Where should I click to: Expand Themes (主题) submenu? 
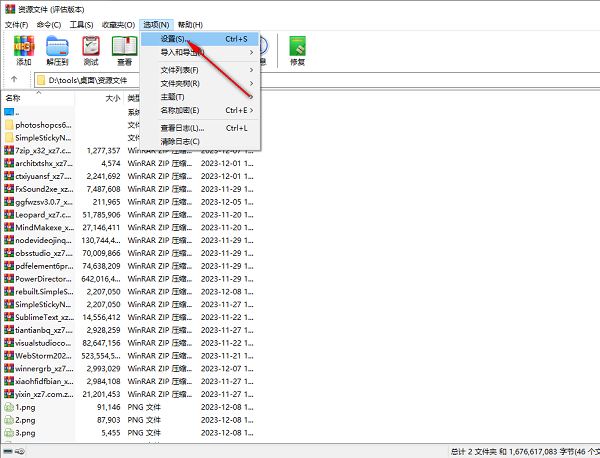(200, 97)
